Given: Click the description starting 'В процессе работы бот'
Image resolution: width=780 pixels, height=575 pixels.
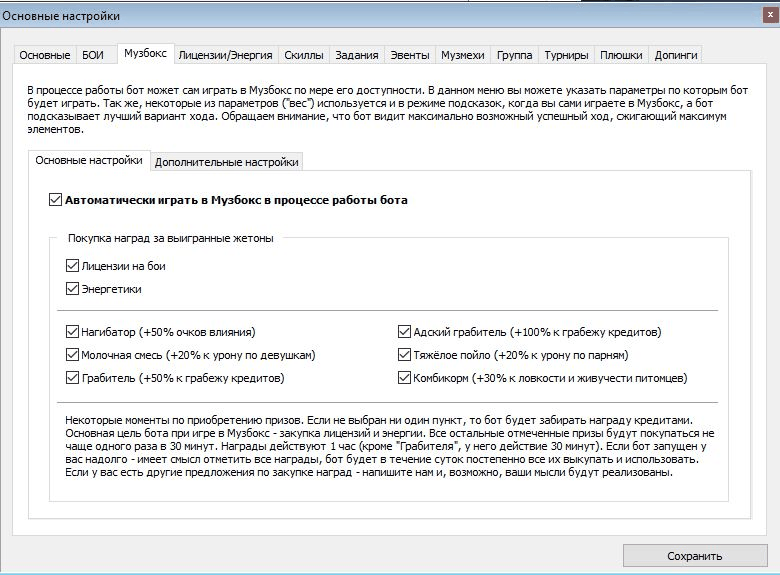Looking at the screenshot, I should pos(388,110).
